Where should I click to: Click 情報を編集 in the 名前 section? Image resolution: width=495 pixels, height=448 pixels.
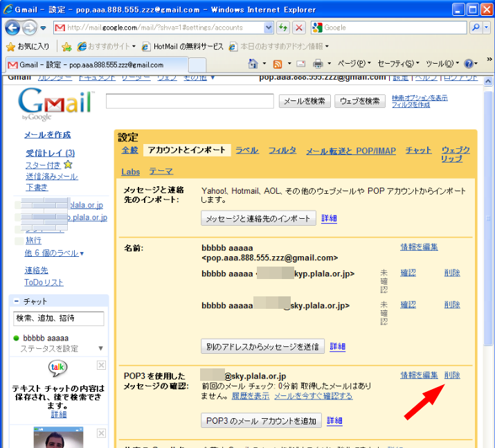420,247
